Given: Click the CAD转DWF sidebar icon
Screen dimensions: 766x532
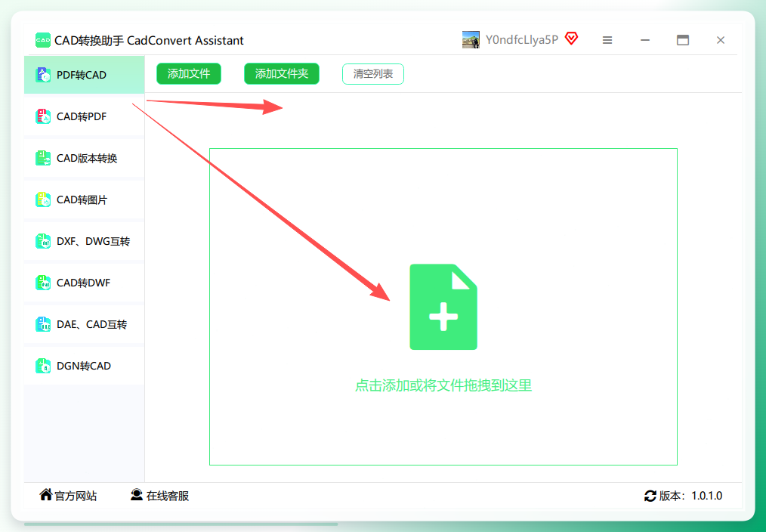Looking at the screenshot, I should [x=43, y=283].
